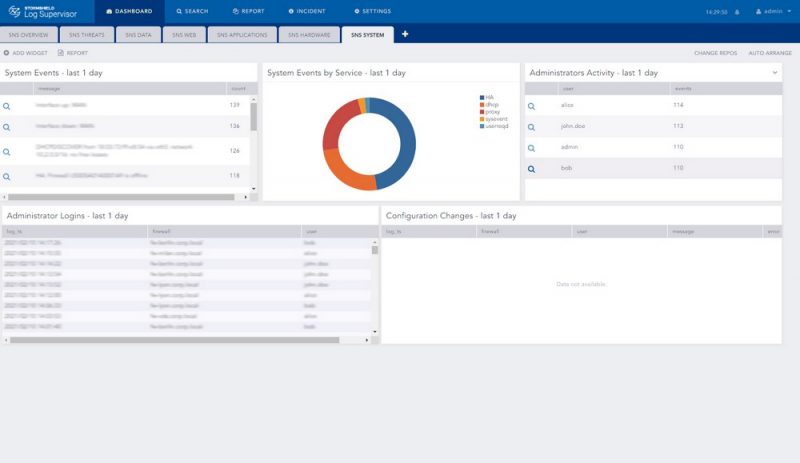Click magnifier icon next to john.doe
800x463 pixels.
[x=531, y=126]
